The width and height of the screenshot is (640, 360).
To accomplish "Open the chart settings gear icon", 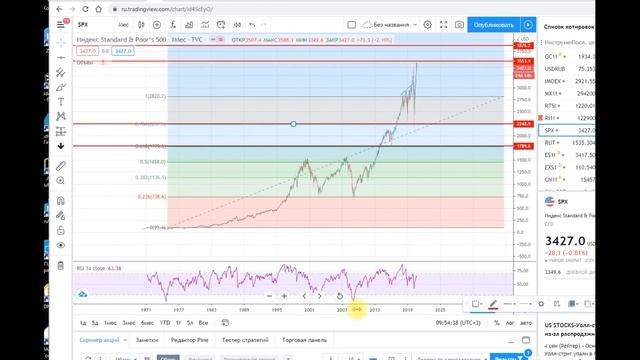I will click(427, 25).
